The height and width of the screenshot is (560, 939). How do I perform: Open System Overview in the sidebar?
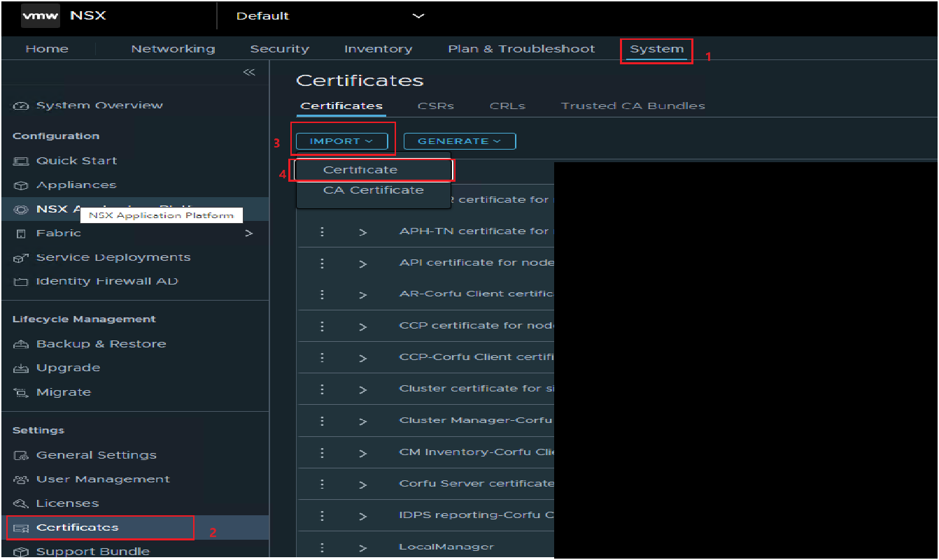pyautogui.click(x=99, y=106)
